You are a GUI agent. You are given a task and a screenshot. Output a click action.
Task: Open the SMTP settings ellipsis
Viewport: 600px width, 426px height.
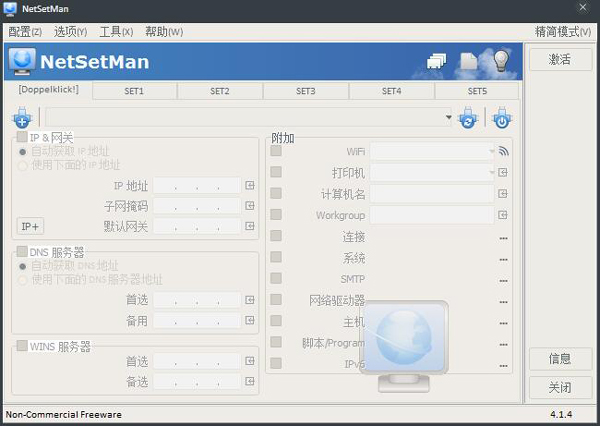(x=503, y=281)
